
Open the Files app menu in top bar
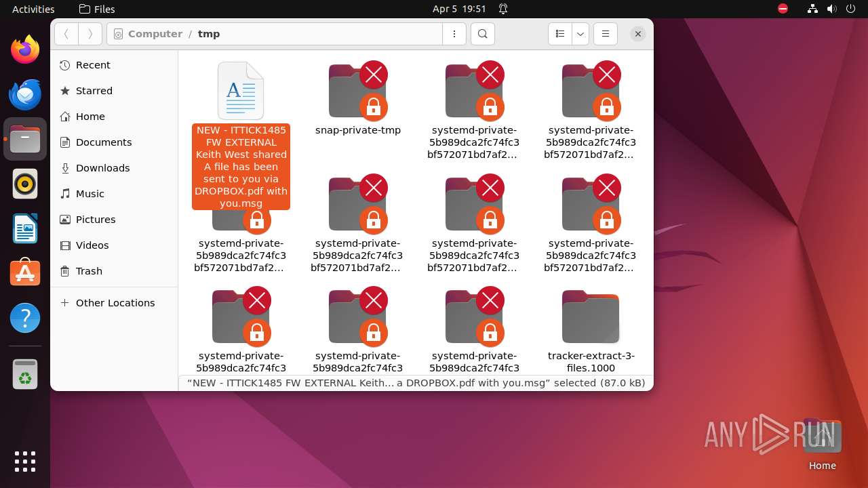[x=97, y=9]
